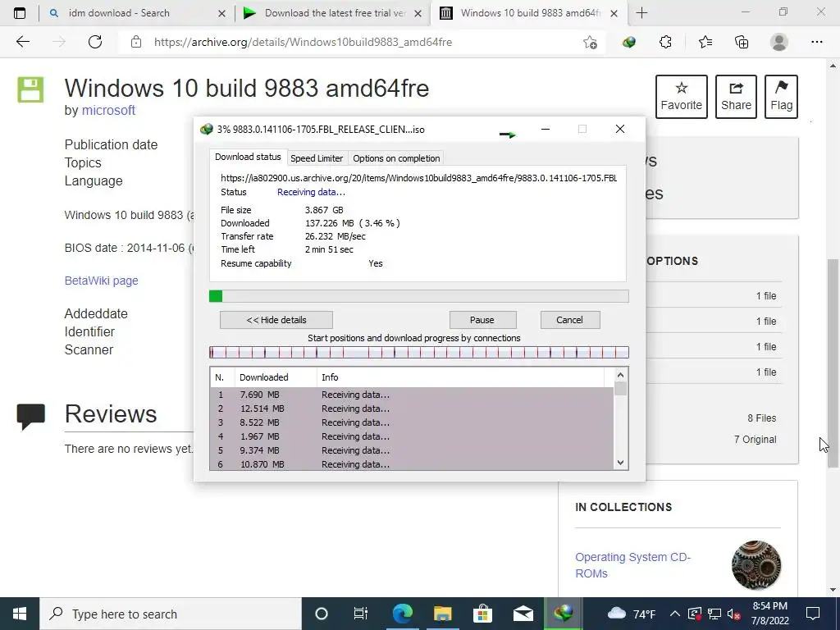The image size is (840, 630).
Task: Close the Download latest free trial tab
Action: point(418,13)
